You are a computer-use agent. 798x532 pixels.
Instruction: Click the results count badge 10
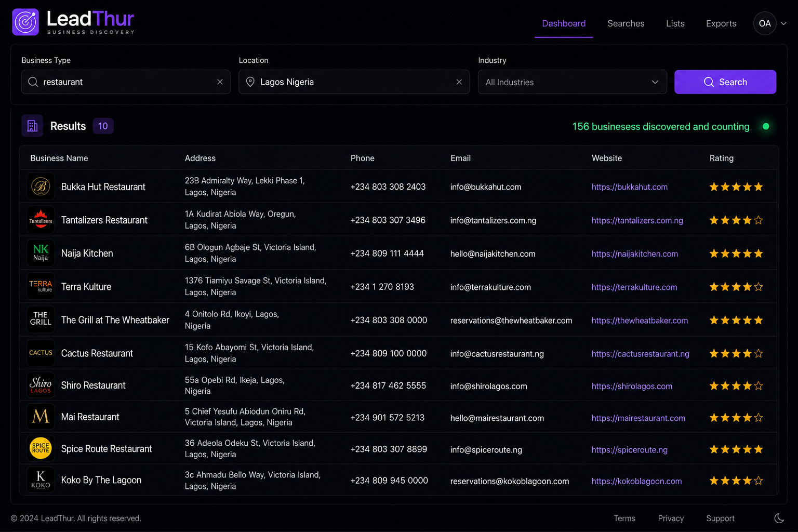[x=103, y=126]
